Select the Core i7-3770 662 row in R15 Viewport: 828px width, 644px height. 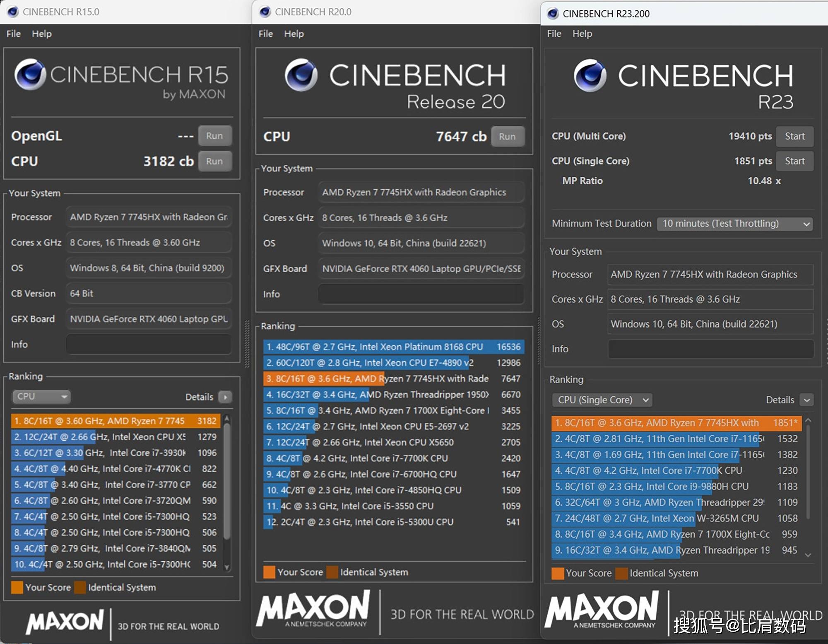116,485
